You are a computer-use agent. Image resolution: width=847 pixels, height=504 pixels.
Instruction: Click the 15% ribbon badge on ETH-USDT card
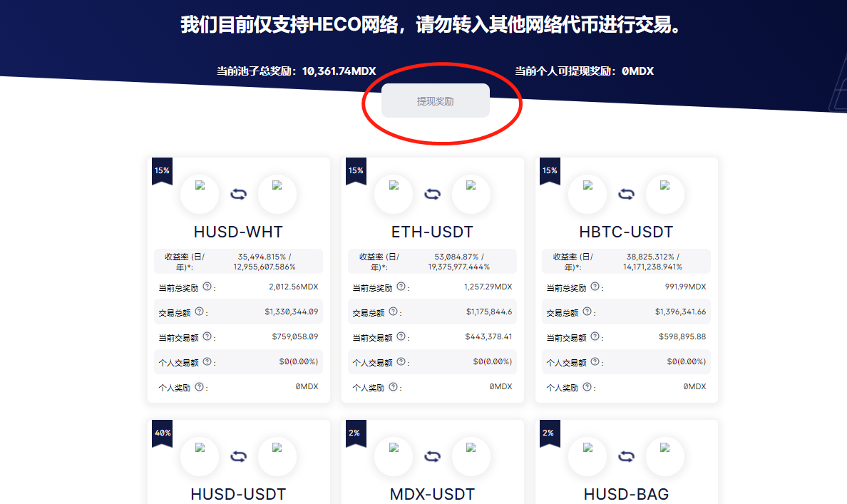click(x=356, y=170)
